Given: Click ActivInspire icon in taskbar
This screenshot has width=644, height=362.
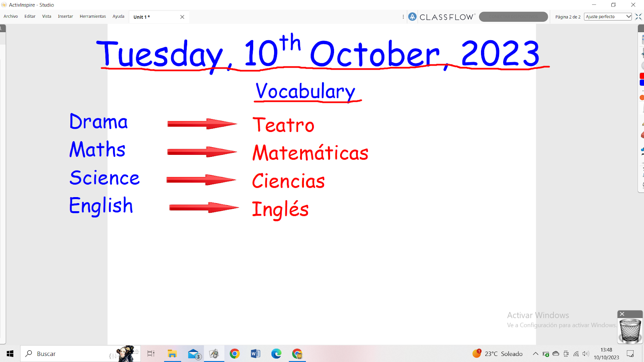Looking at the screenshot, I should [x=214, y=354].
